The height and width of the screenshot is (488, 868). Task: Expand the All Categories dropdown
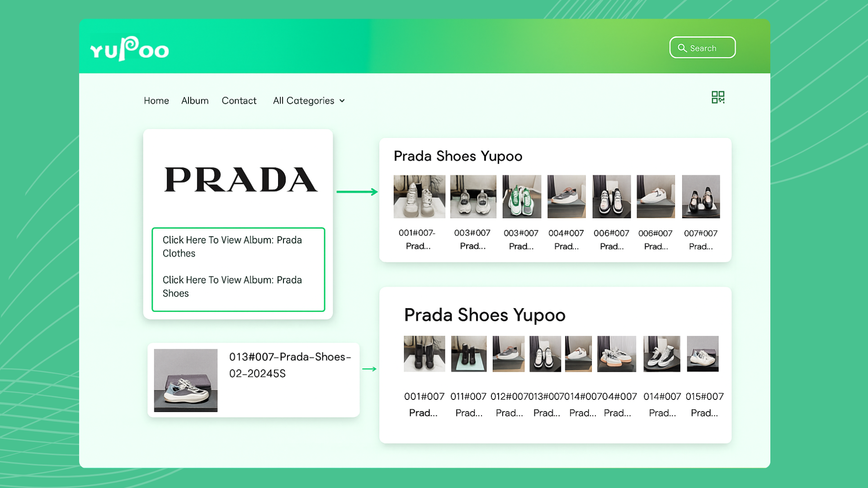point(309,101)
